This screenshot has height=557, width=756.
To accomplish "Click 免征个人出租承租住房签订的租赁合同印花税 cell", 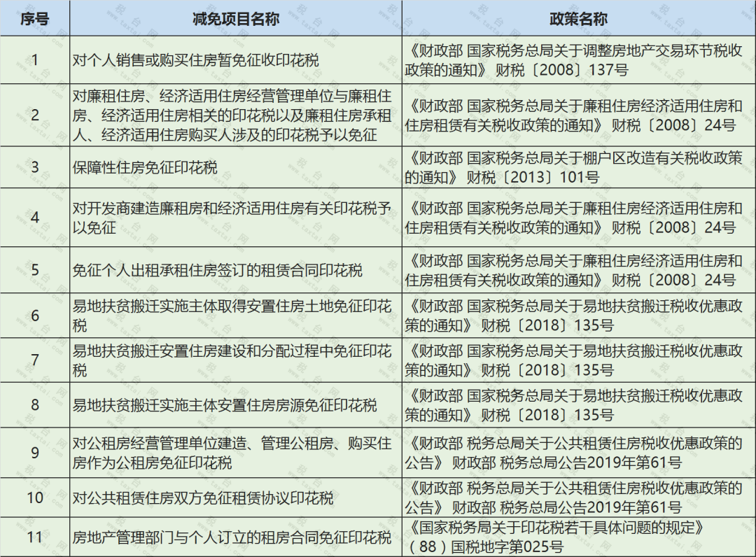I will (236, 270).
